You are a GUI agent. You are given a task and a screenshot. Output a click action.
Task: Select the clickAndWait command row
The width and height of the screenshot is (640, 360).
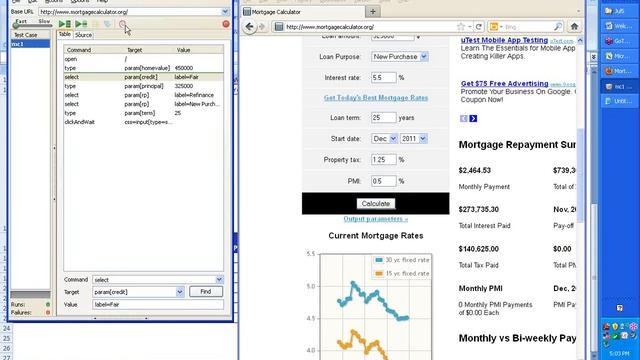pyautogui.click(x=143, y=122)
